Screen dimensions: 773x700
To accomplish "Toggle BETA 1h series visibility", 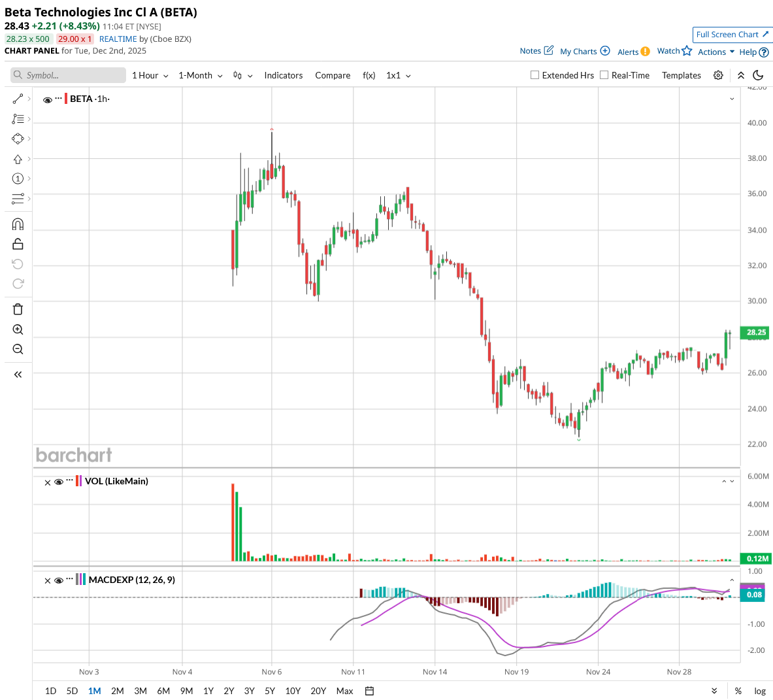I will (47, 100).
